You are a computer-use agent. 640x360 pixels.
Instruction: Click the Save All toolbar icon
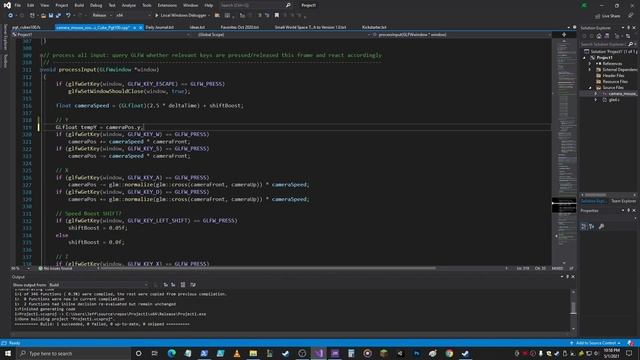58,16
